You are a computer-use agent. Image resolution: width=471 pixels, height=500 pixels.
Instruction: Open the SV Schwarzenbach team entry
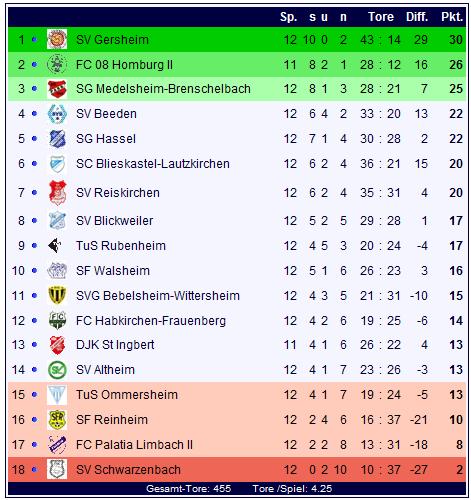(x=128, y=470)
